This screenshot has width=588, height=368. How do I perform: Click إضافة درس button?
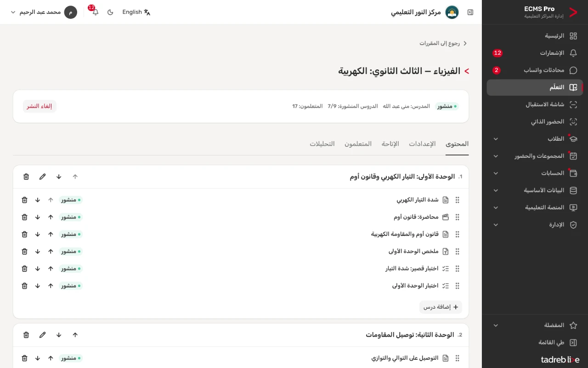coord(441,307)
